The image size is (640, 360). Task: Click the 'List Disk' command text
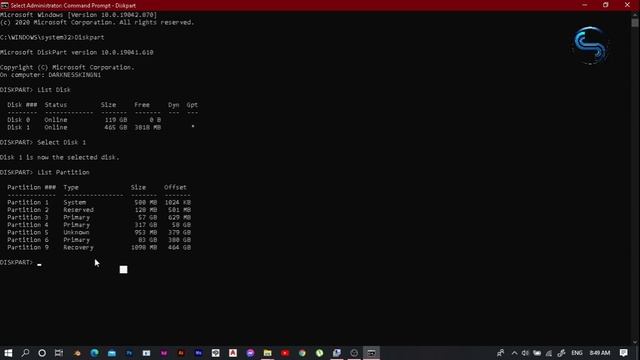54,90
